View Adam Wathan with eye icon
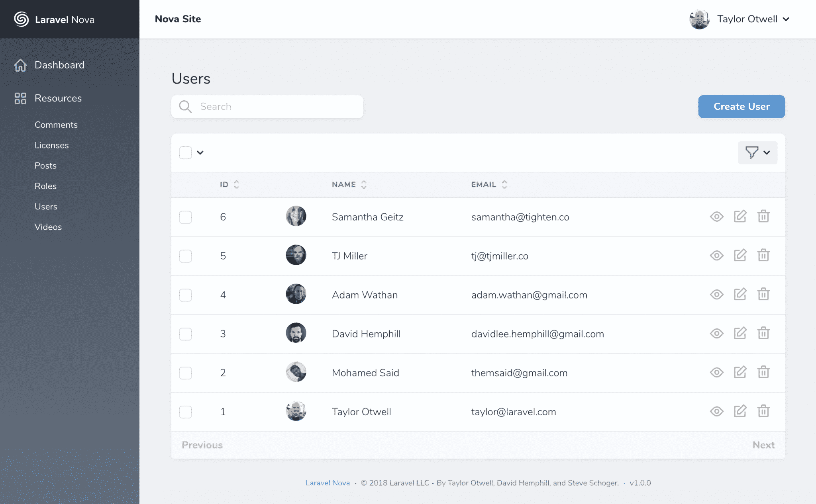This screenshot has height=504, width=816. 716,295
